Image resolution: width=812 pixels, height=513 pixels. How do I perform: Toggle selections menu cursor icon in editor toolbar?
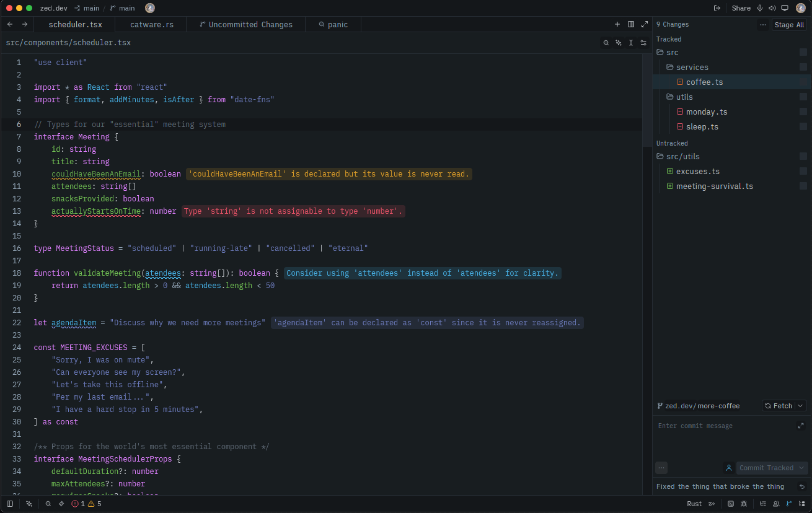631,43
